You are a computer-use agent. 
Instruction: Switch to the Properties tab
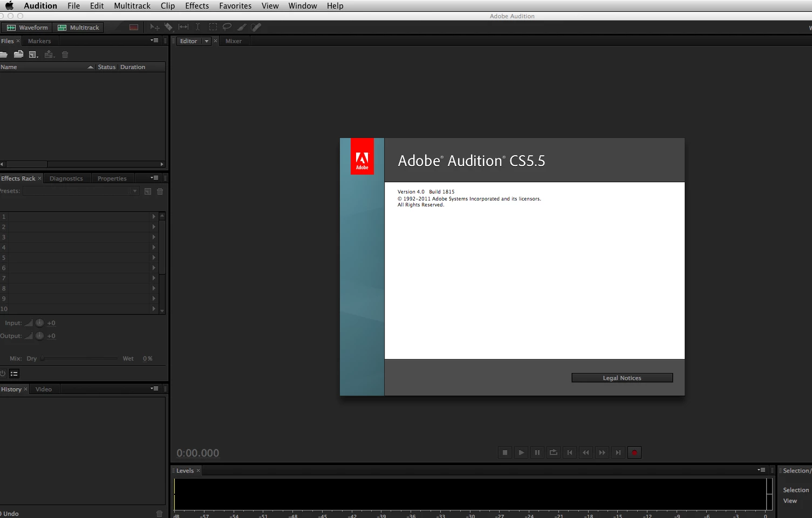(112, 178)
